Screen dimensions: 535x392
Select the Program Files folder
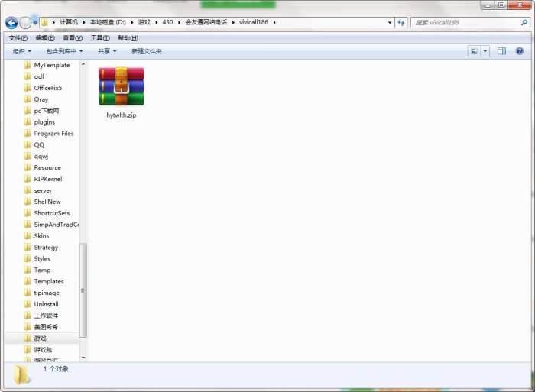pyautogui.click(x=53, y=134)
